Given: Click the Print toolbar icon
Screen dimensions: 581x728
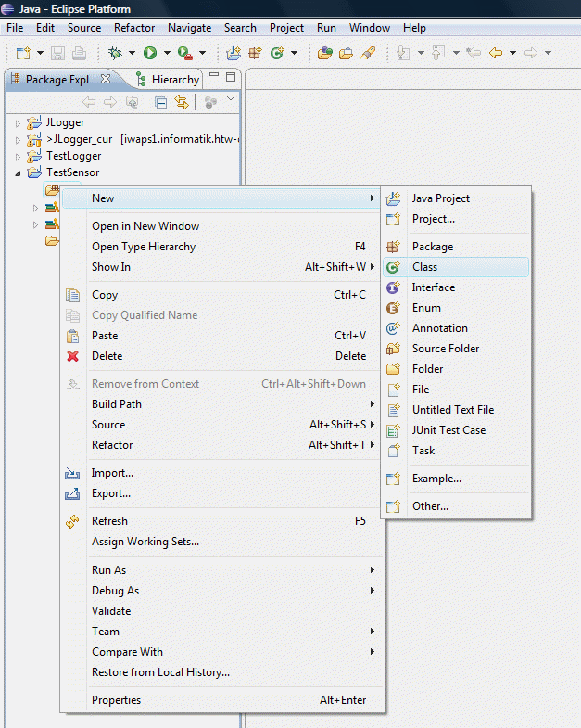Looking at the screenshot, I should point(79,53).
